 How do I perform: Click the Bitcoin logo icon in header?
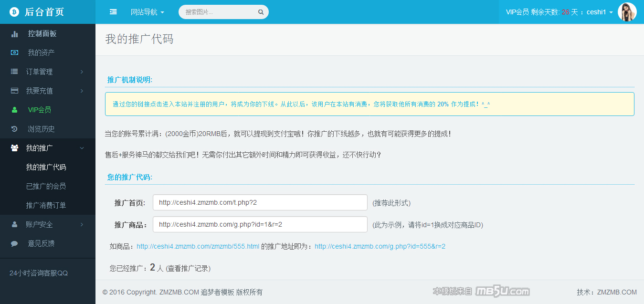click(x=14, y=12)
